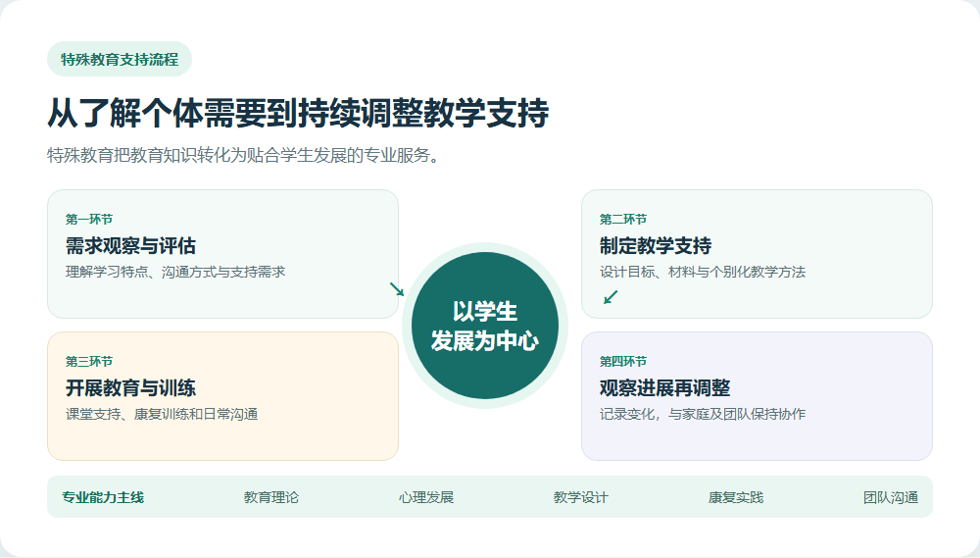Click 团队沟通 in the bottom bar

tap(891, 497)
